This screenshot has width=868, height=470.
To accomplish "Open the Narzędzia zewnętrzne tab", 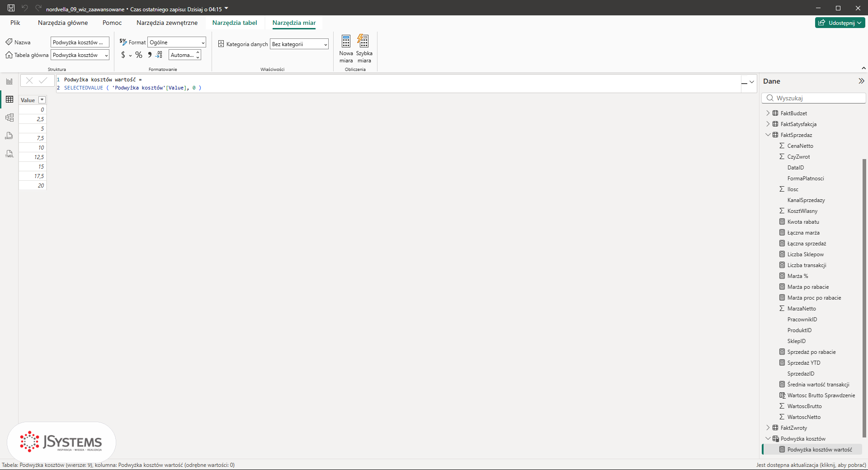I will pyautogui.click(x=167, y=23).
